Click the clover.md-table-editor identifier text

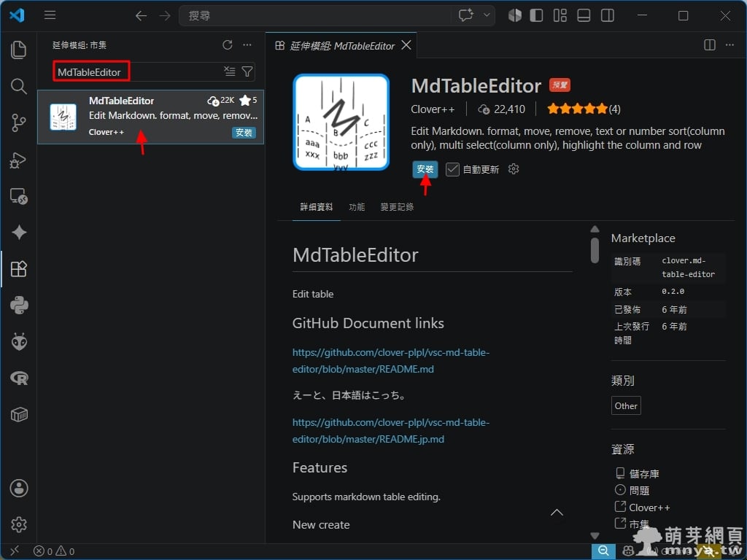688,267
